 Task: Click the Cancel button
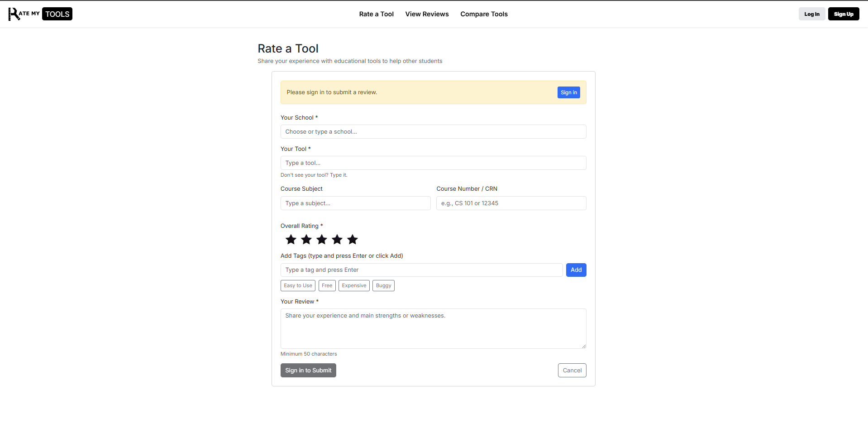click(x=572, y=370)
